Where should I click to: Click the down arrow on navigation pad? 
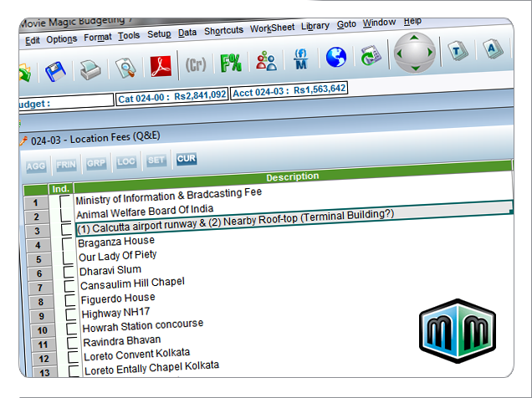(x=415, y=68)
